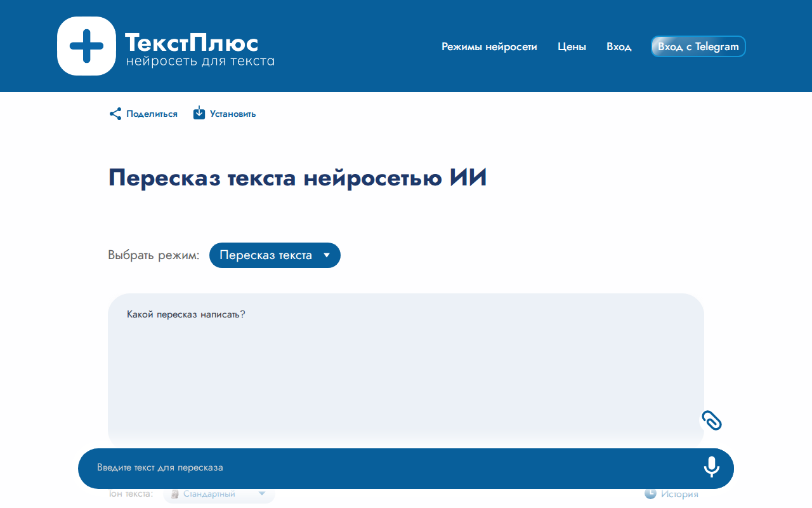Click the Пересказ текста нейросетью ИИ heading
The height and width of the screenshot is (508, 812).
click(298, 178)
